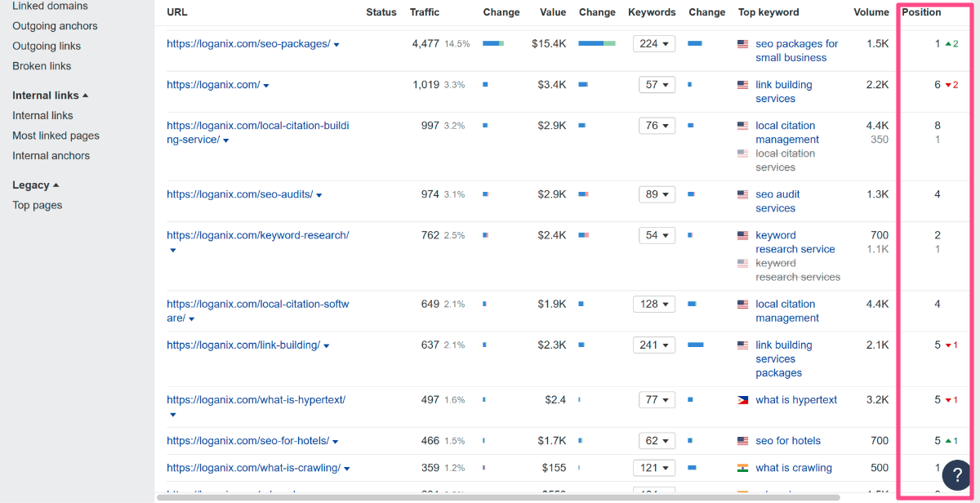Click traffic change bar for seo-packages row
980x503 pixels.
coord(493,44)
